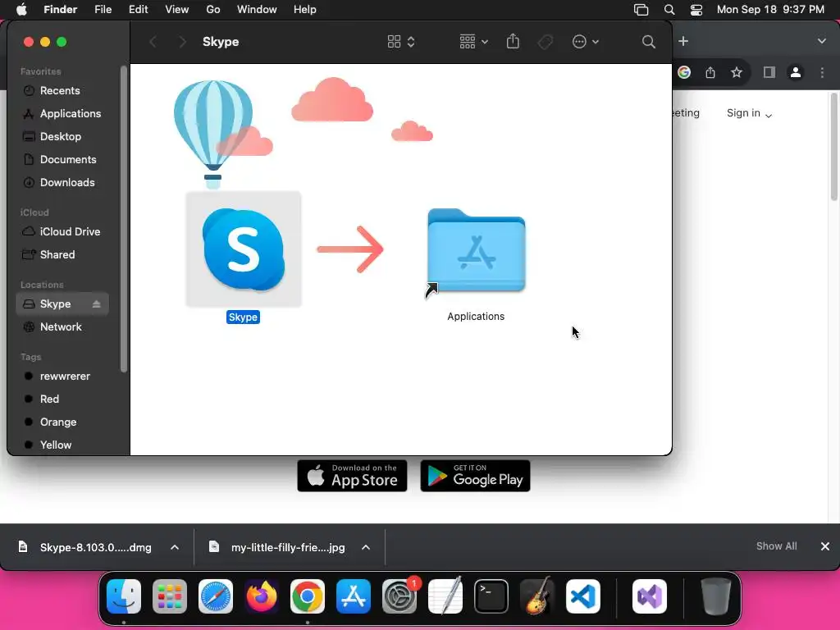Open Visual Studio Code from the Dock
The image size is (840, 630).
point(583,596)
